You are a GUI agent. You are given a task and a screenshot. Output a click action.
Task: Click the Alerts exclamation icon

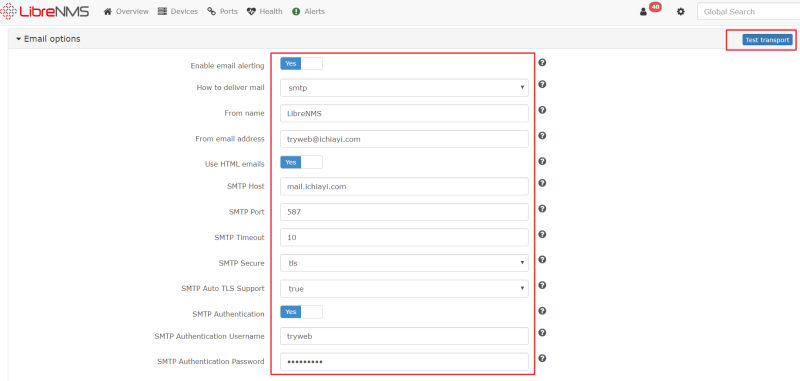click(296, 11)
